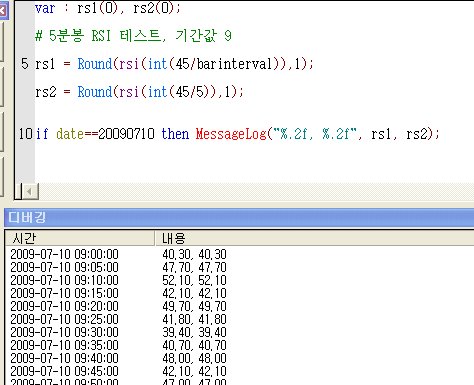The width and height of the screenshot is (474, 385).
Task: Click line number 10 in the gutter
Action: pos(25,134)
